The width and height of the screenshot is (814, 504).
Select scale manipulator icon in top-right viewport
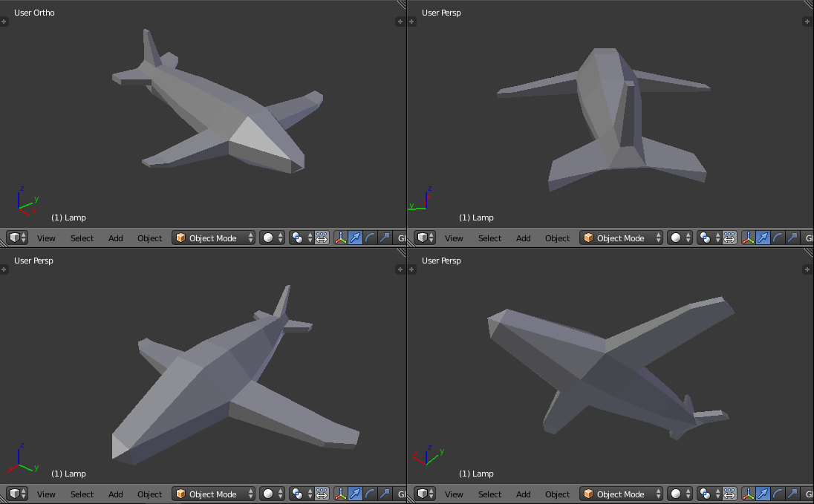792,238
